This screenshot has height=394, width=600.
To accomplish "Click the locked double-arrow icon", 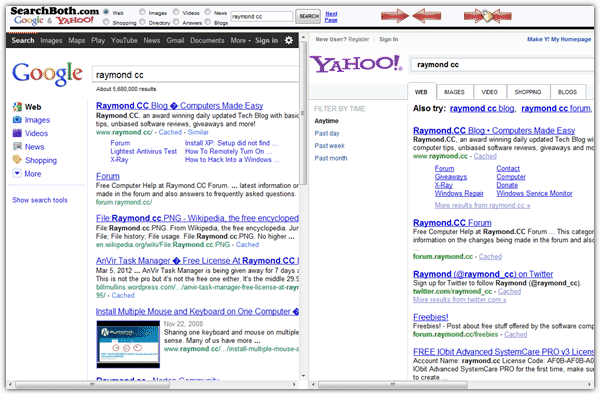I will (x=488, y=16).
